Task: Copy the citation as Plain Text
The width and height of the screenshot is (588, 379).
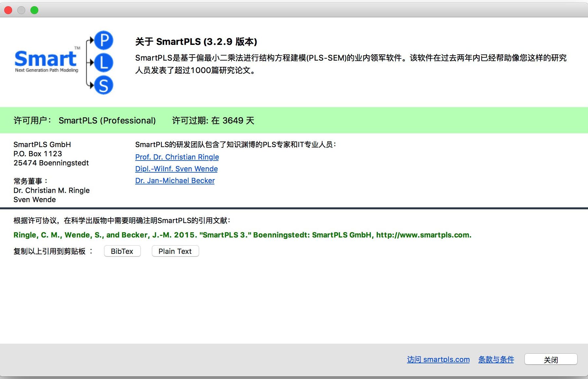Action: [x=175, y=251]
